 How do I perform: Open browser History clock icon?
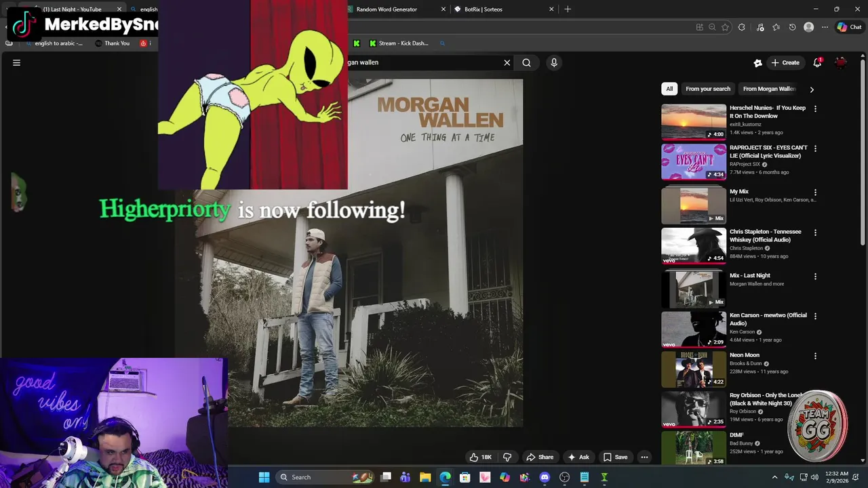792,27
